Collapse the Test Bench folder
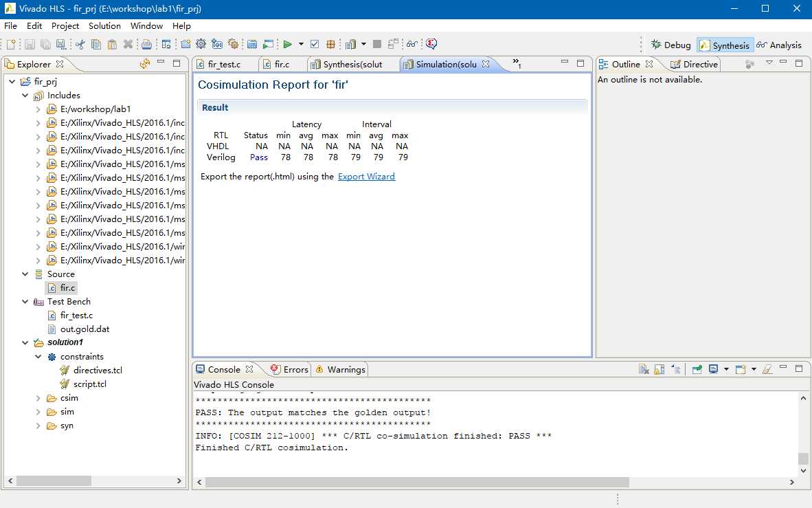Screen dimensions: 812x508 click(x=25, y=302)
